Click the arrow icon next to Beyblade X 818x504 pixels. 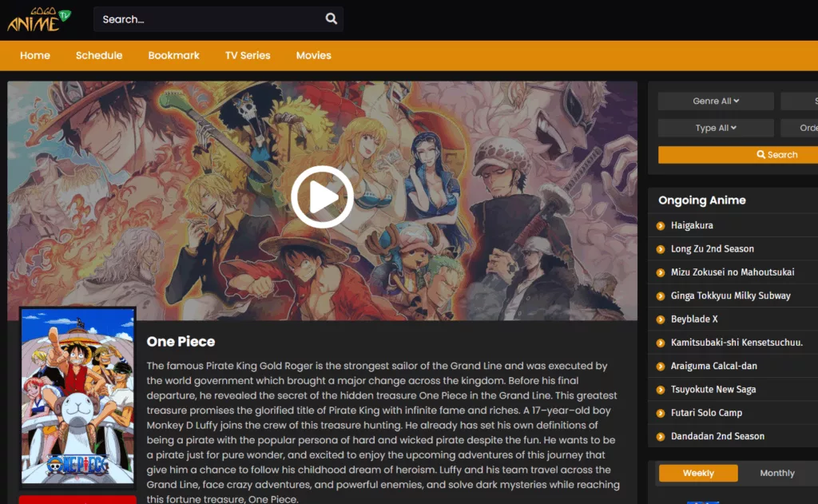click(x=659, y=319)
